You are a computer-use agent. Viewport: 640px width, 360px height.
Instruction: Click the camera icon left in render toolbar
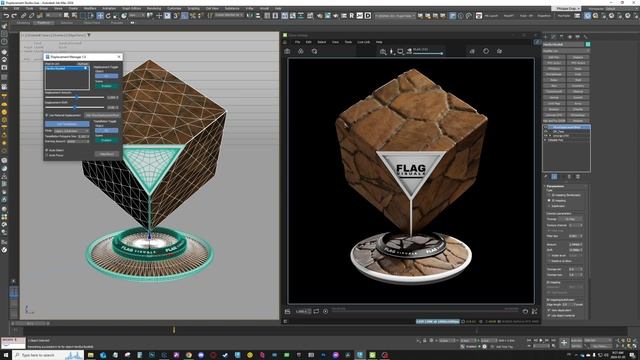[287, 51]
